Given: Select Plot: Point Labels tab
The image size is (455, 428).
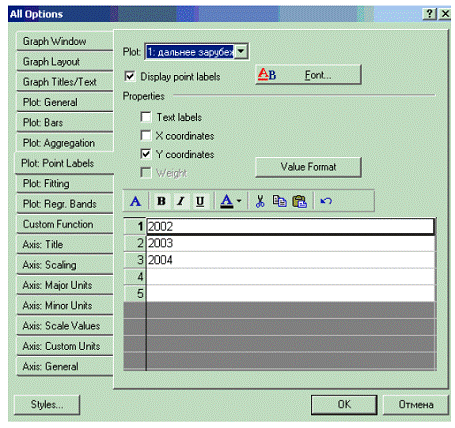Looking at the screenshot, I should pyautogui.click(x=64, y=163).
